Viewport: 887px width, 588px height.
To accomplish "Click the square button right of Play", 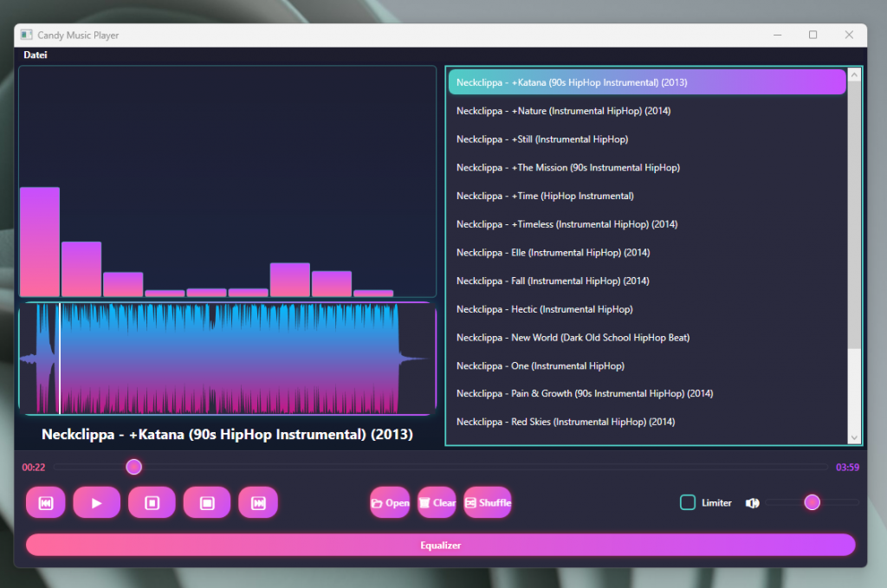I will pyautogui.click(x=152, y=502).
